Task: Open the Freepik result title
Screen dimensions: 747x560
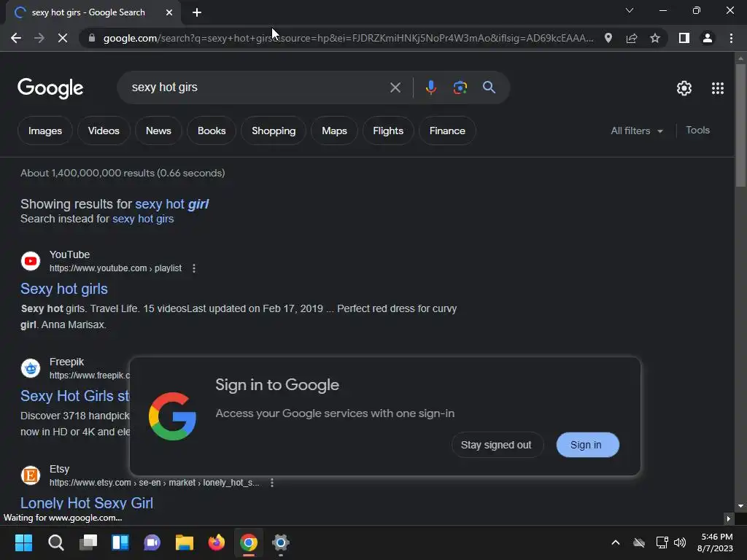Action: click(x=75, y=396)
